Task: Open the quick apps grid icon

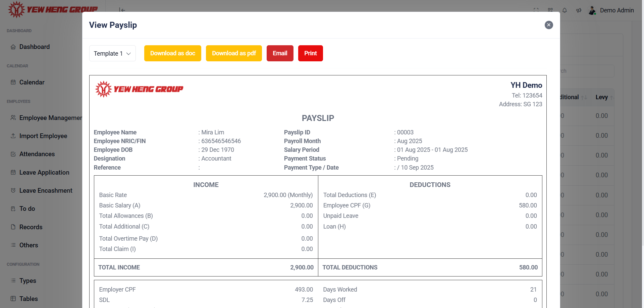Action: click(x=550, y=10)
